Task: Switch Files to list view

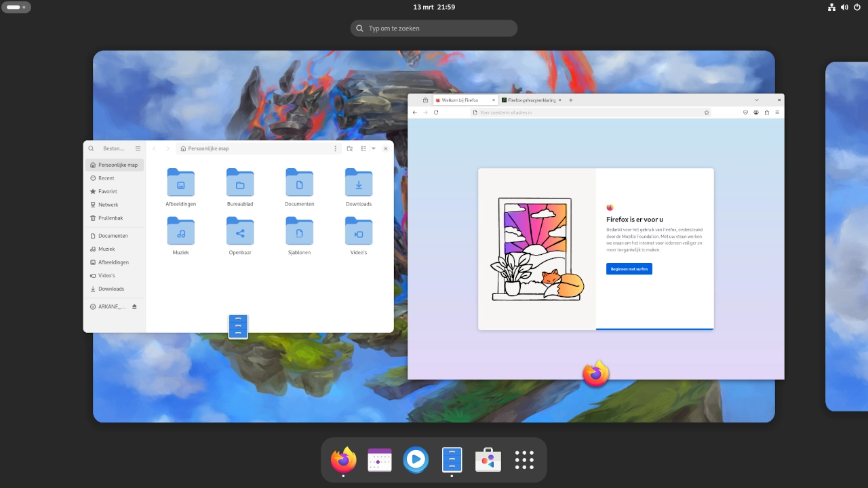Action: coord(363,148)
